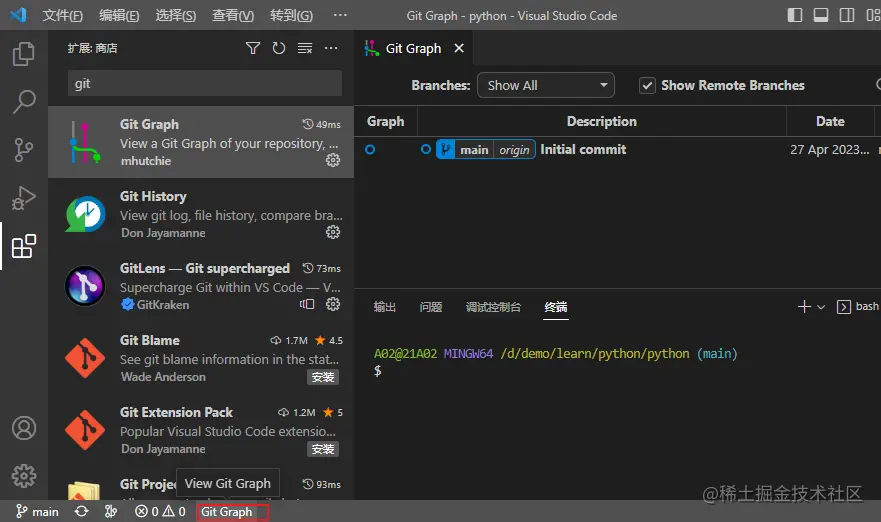The image size is (881, 522).
Task: Toggle secondary side bar layout icon
Action: pos(847,15)
